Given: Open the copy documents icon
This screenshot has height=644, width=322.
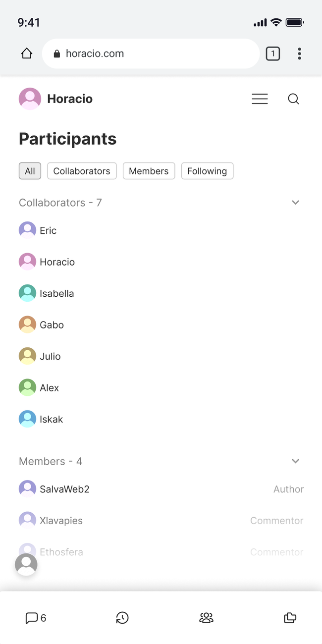Looking at the screenshot, I should (x=290, y=618).
